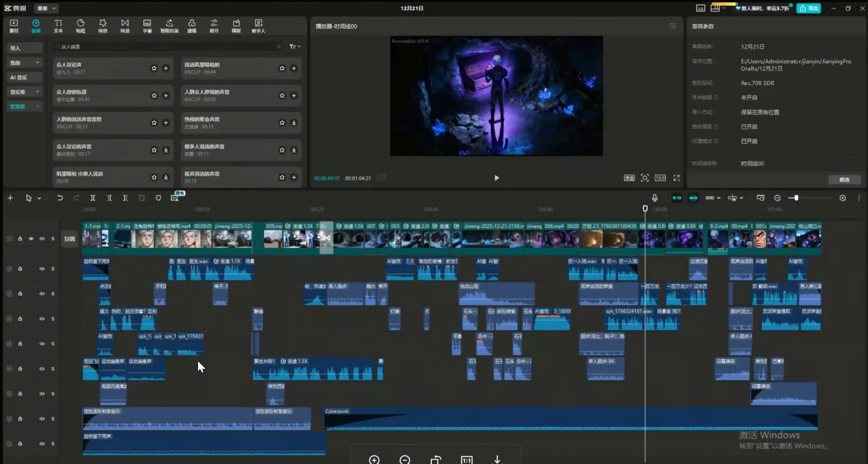
Task: Open the 滤镜 filters icon
Action: coord(192,26)
